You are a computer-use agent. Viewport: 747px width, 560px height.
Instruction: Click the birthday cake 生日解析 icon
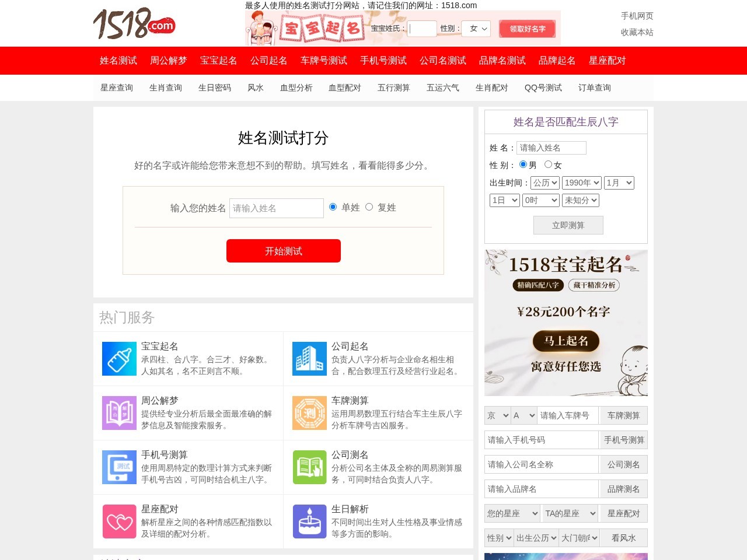(x=309, y=521)
